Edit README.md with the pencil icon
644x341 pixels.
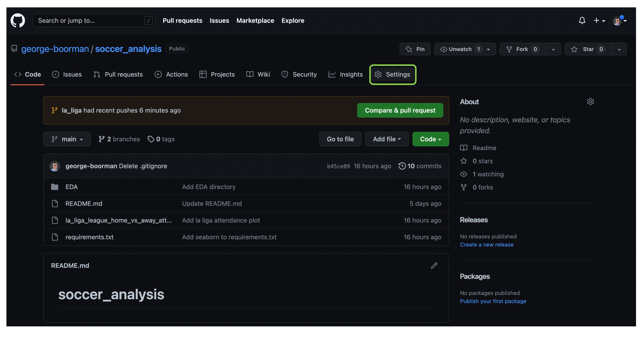click(x=434, y=266)
